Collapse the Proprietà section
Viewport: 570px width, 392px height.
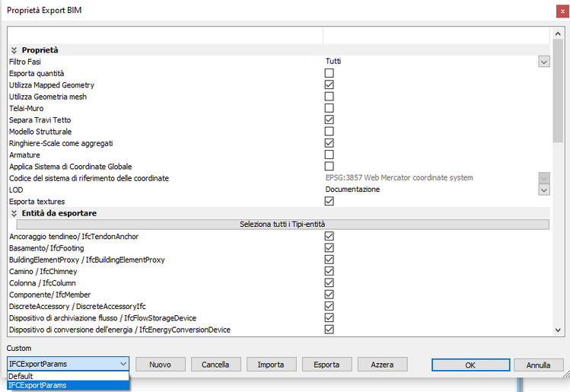pyautogui.click(x=14, y=50)
